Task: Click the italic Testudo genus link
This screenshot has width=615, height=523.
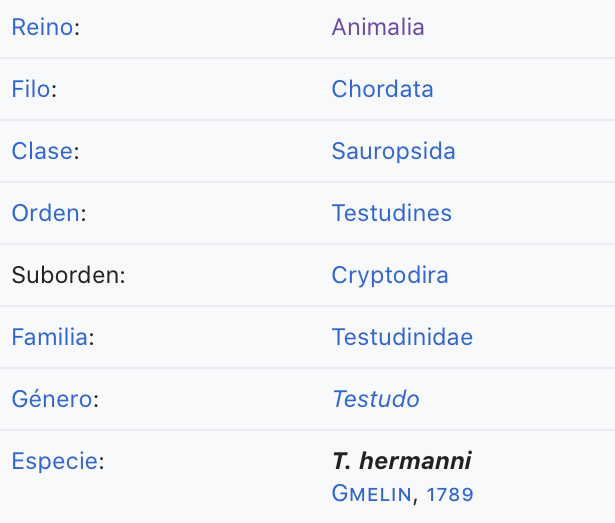Action: click(x=375, y=399)
